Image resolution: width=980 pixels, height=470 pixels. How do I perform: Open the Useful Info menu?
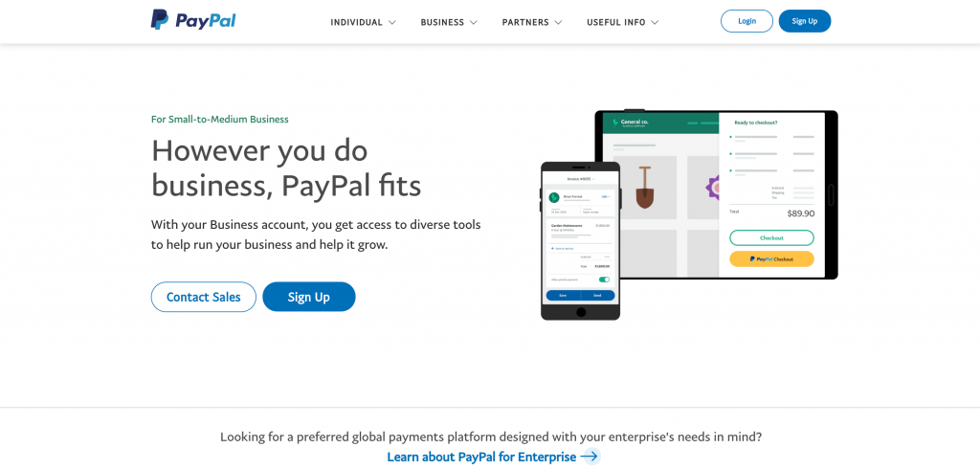click(x=622, y=23)
